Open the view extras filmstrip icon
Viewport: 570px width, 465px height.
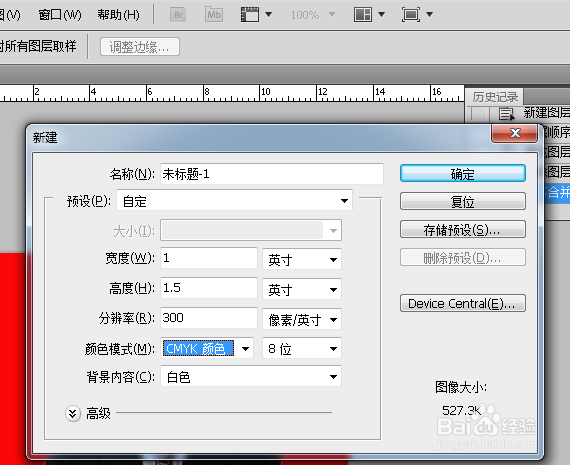point(250,15)
